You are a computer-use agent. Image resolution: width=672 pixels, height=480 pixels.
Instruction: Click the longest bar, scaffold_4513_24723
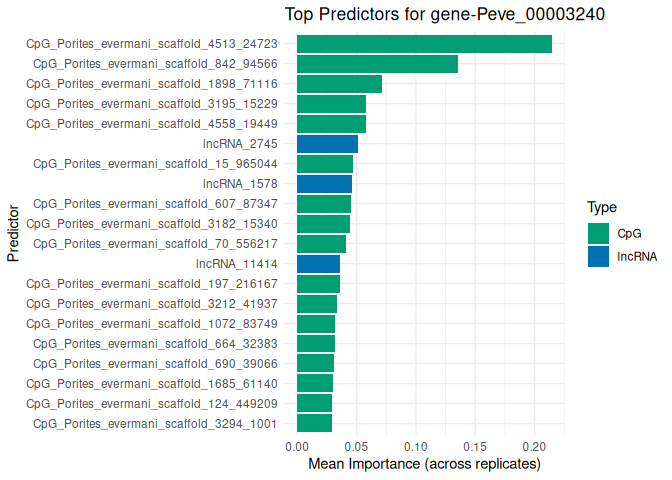pos(424,44)
